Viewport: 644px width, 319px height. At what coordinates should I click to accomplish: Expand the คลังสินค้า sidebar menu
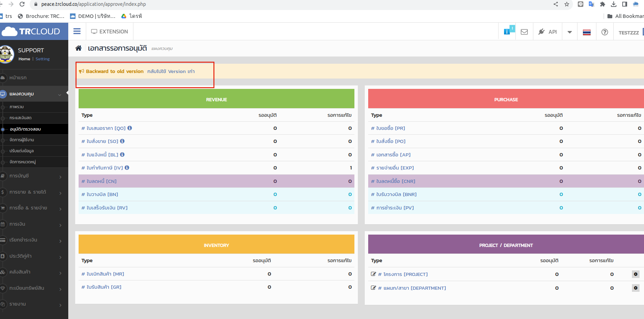(x=34, y=272)
